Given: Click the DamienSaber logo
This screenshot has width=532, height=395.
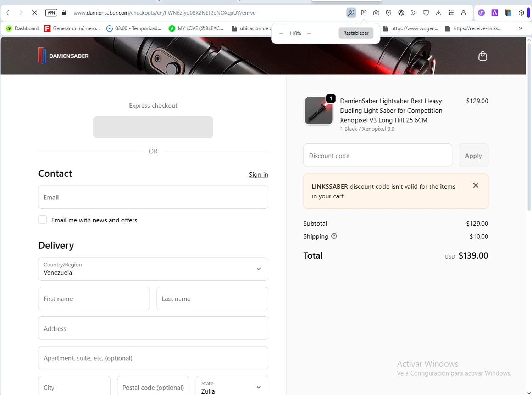Looking at the screenshot, I should (x=63, y=56).
